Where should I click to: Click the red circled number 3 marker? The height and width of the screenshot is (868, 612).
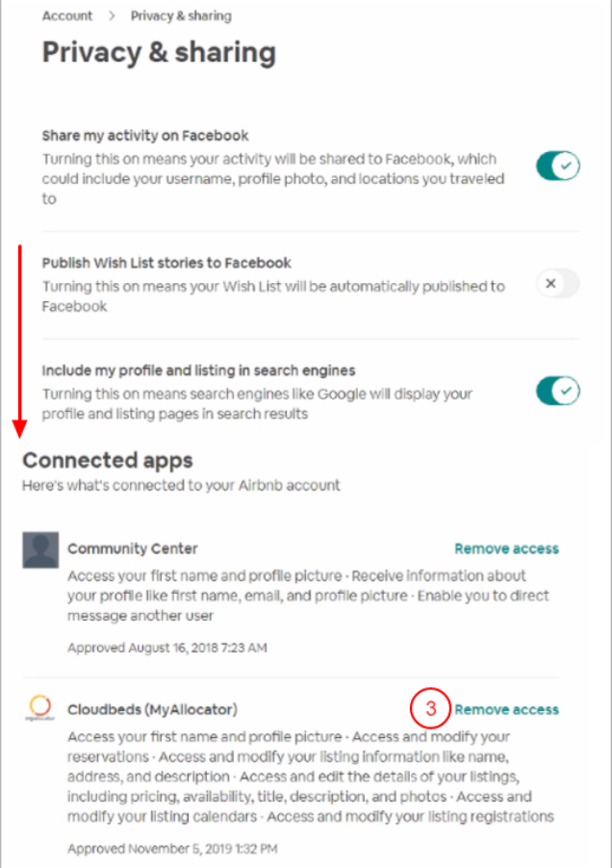tap(431, 709)
